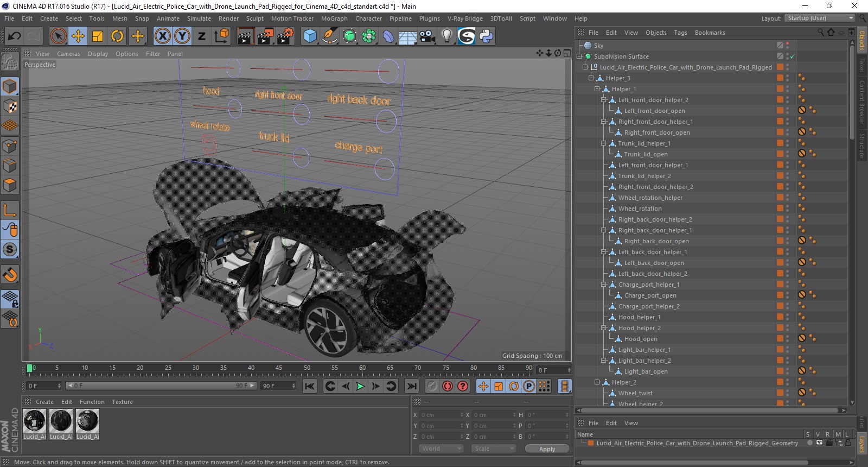This screenshot has width=868, height=467.
Task: Go to end of animation
Action: point(412,386)
